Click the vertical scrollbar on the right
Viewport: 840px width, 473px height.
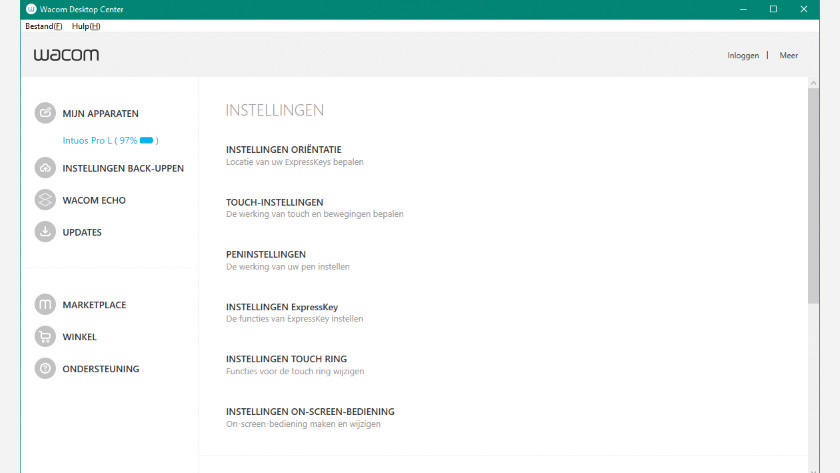(x=813, y=200)
